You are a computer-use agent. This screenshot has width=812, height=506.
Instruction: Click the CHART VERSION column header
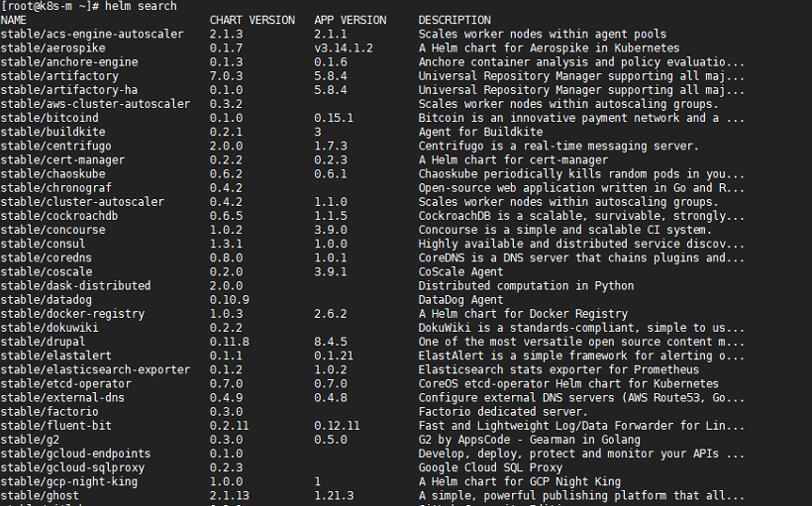coord(253,20)
